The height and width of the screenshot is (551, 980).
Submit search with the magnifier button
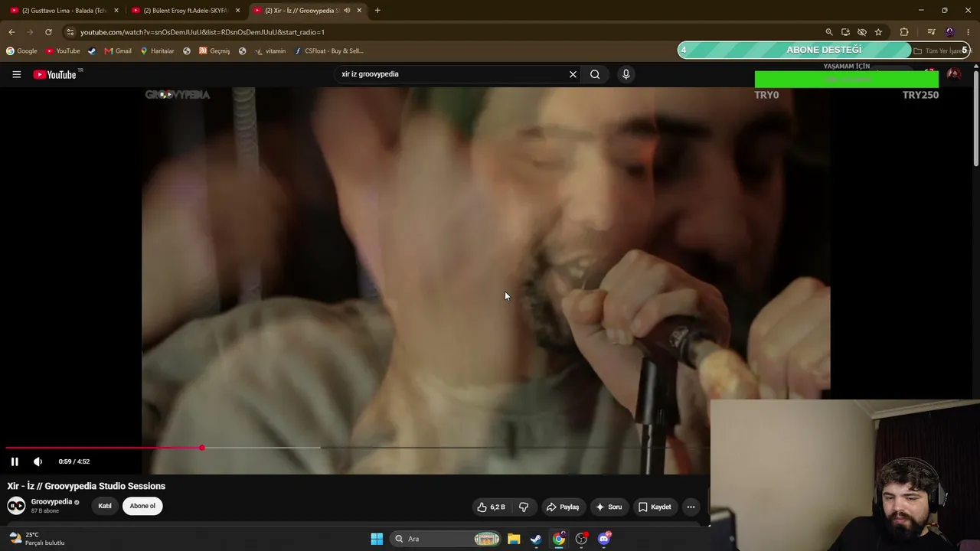(595, 74)
